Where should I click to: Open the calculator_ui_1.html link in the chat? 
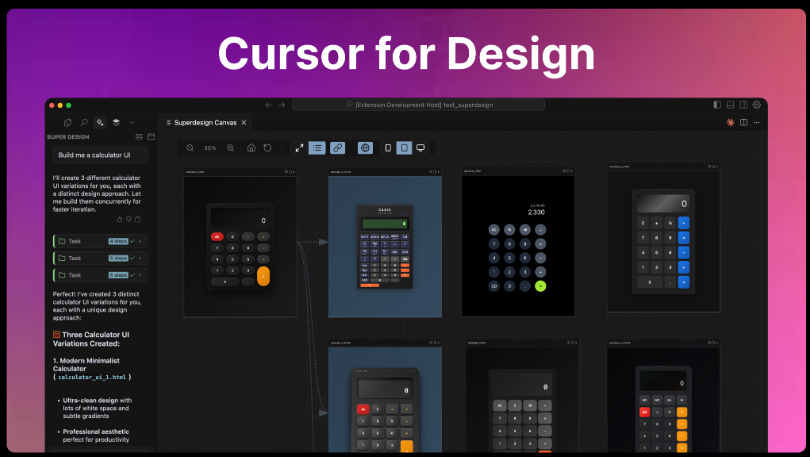pyautogui.click(x=92, y=377)
